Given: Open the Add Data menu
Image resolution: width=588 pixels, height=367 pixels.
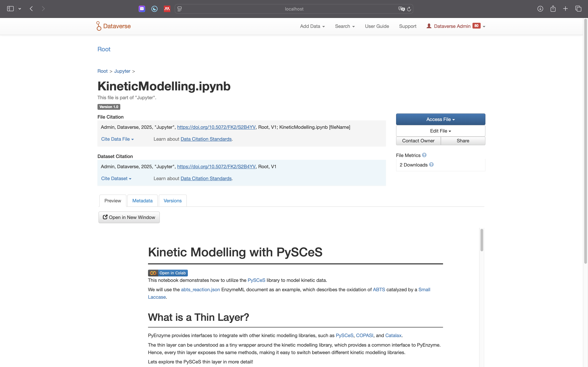Looking at the screenshot, I should (312, 26).
